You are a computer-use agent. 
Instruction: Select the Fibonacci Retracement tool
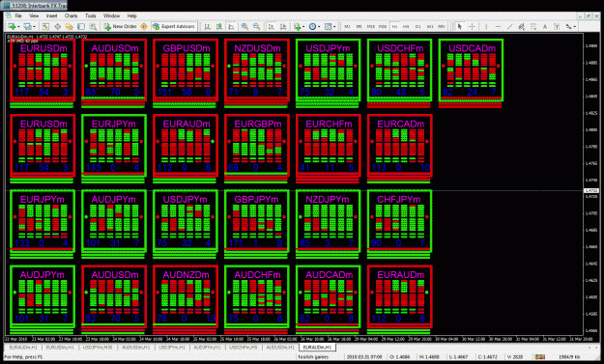[533, 26]
